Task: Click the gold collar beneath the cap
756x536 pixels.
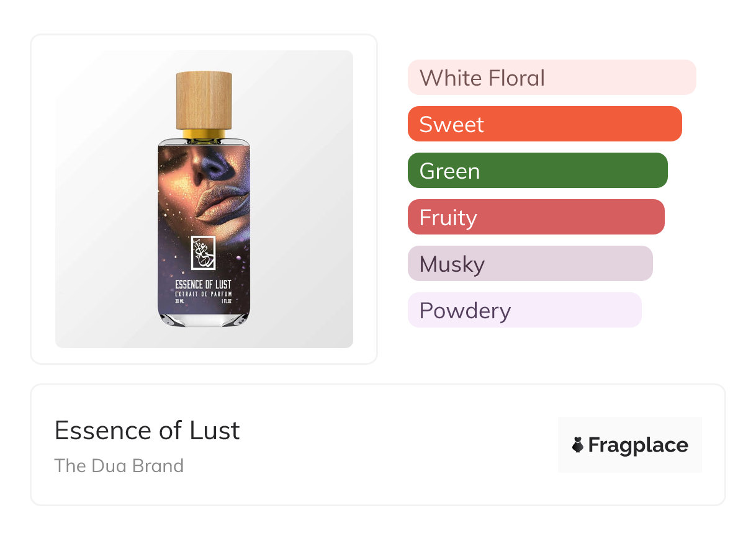Action: tap(204, 135)
